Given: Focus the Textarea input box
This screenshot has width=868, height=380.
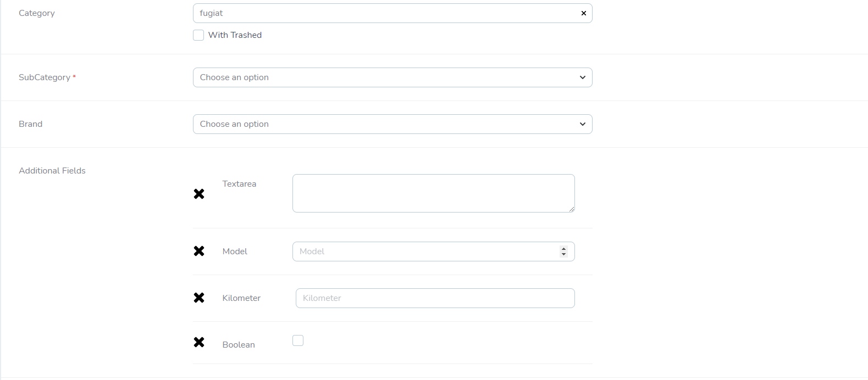Looking at the screenshot, I should tap(433, 193).
